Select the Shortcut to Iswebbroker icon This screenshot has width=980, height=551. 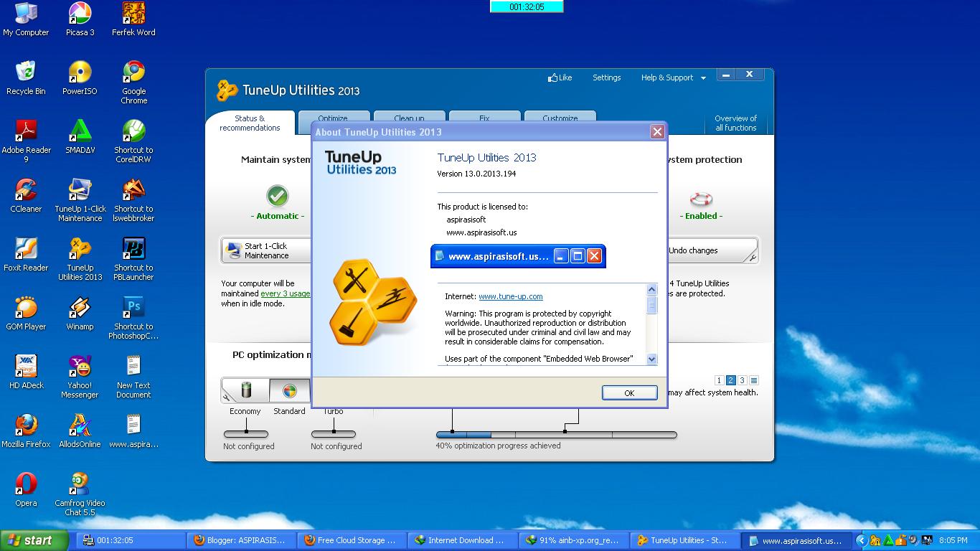133,200
